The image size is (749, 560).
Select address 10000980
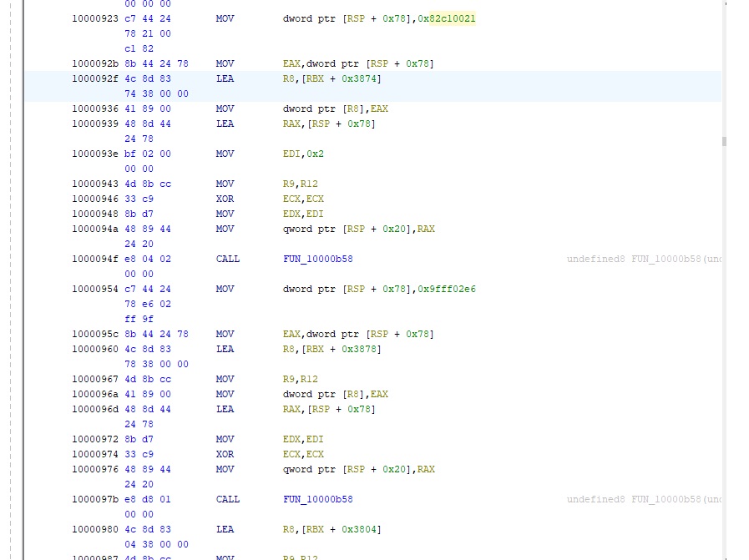[x=94, y=529]
